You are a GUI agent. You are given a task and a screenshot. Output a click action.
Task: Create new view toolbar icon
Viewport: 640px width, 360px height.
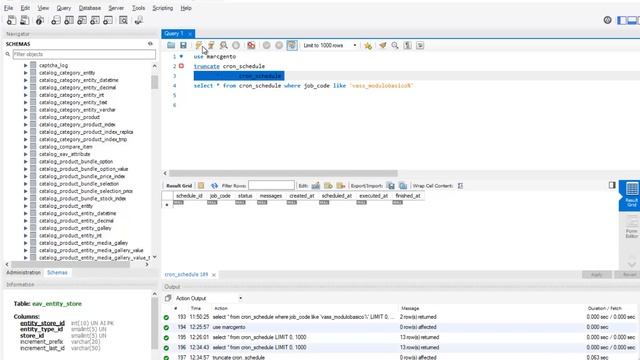tap(82, 20)
